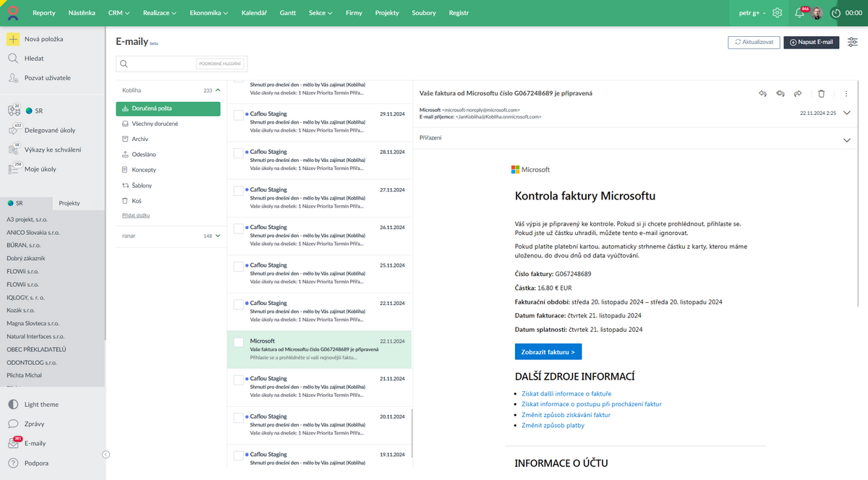Screen dimensions: 868x480
Task: Expand the ranar mailbox account
Action: point(218,236)
